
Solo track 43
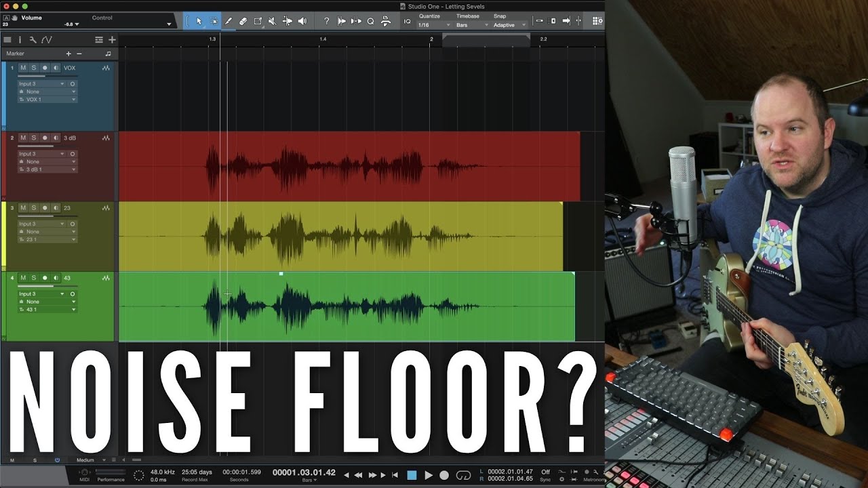pos(33,278)
